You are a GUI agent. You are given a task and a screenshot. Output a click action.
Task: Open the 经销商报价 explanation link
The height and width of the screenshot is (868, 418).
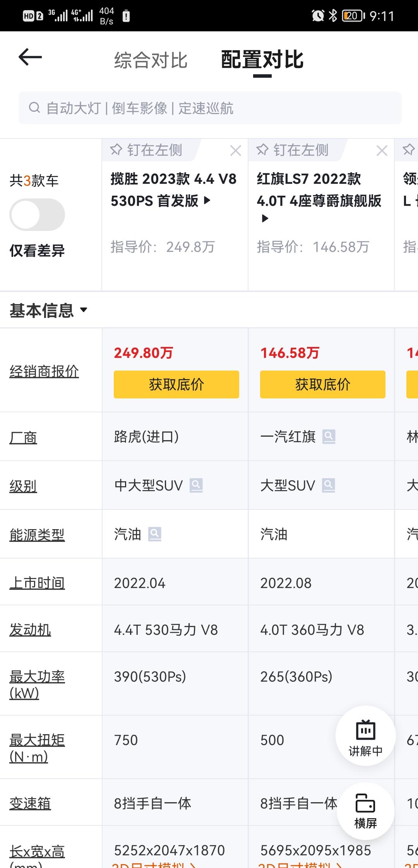(44, 371)
